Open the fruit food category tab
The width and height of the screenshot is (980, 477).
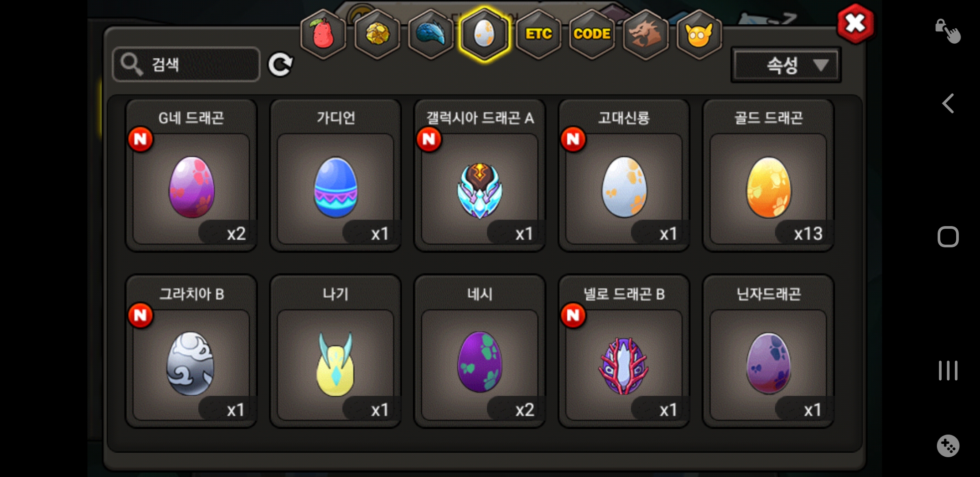323,34
